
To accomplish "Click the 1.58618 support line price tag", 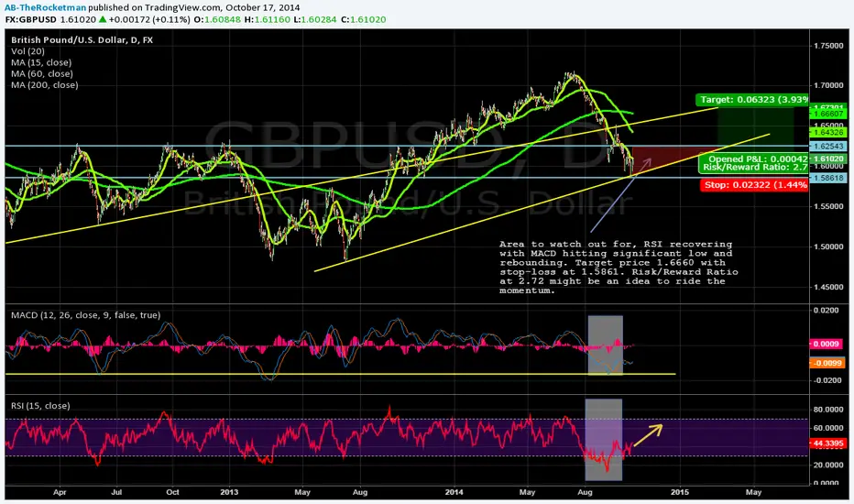I will 828,178.
